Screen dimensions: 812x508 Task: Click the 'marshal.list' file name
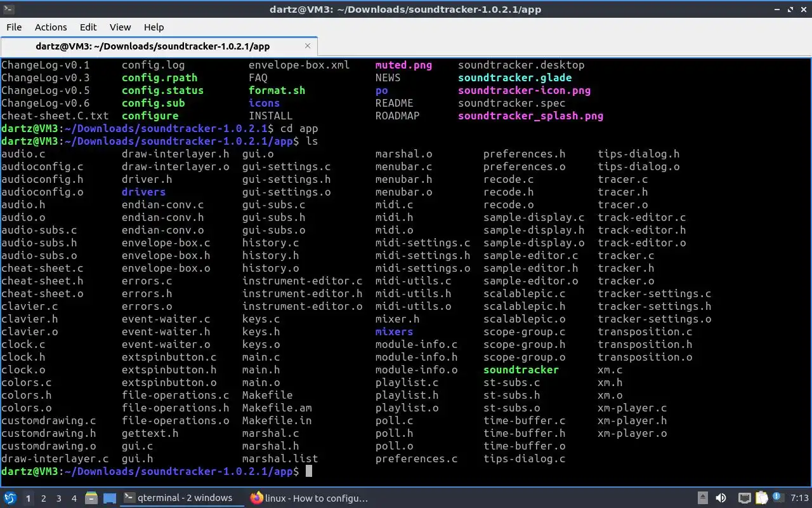(280, 458)
